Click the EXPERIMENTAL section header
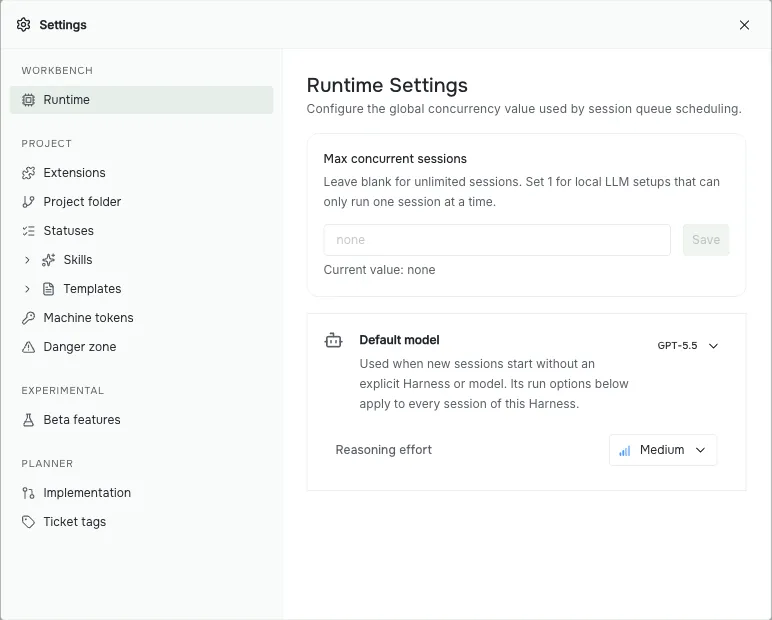The width and height of the screenshot is (772, 620). coord(63,391)
